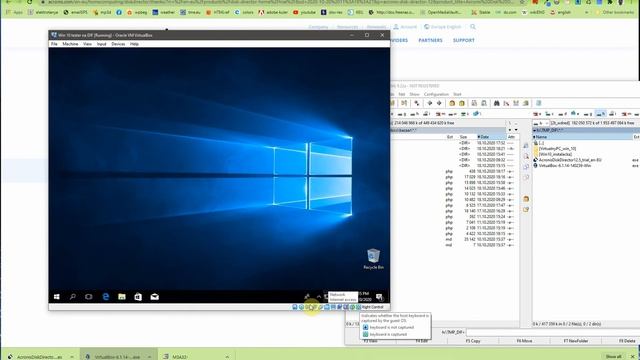Sort left panel by Date column
Screen dimensions: 640x360
(x=491, y=137)
